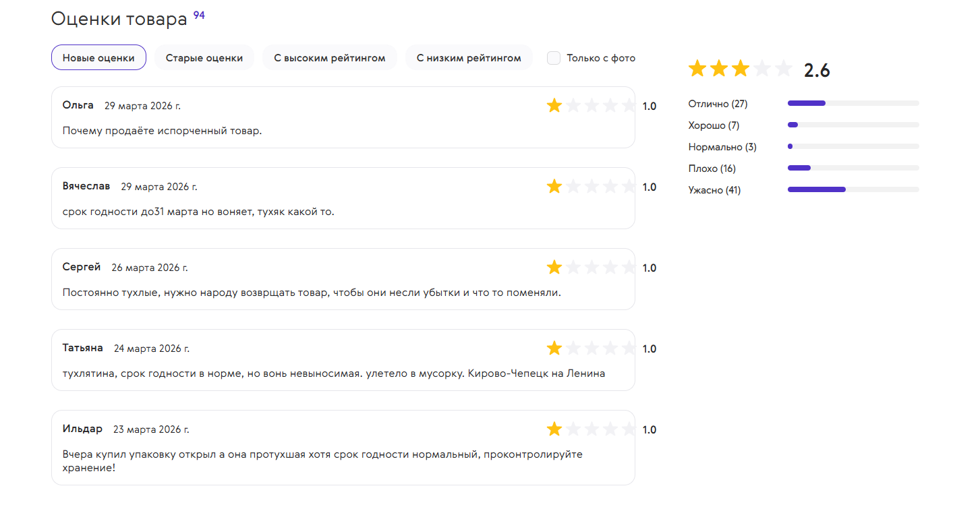
Task: Click the gold star on Вячеслав's review
Action: (554, 187)
